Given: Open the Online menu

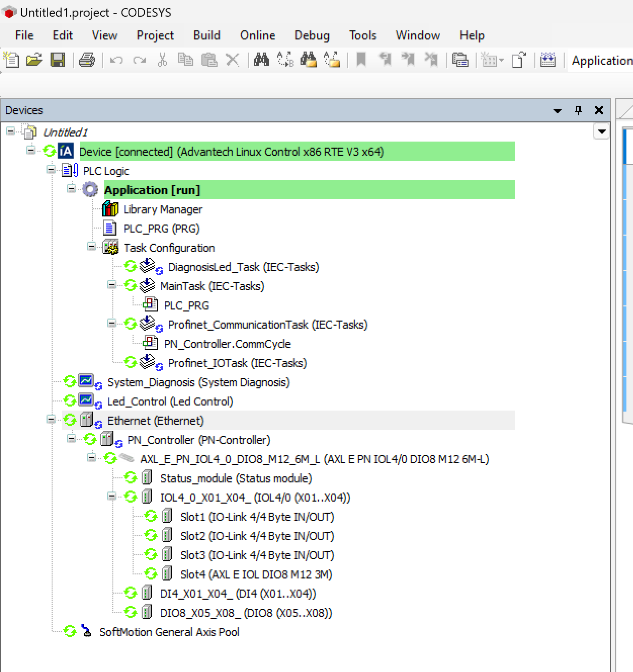Looking at the screenshot, I should coord(258,35).
